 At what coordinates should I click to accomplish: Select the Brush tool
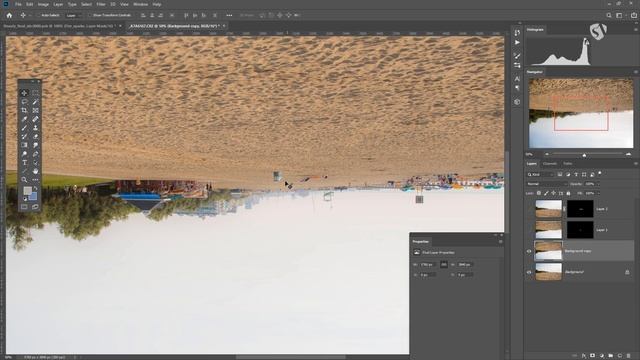(24, 128)
